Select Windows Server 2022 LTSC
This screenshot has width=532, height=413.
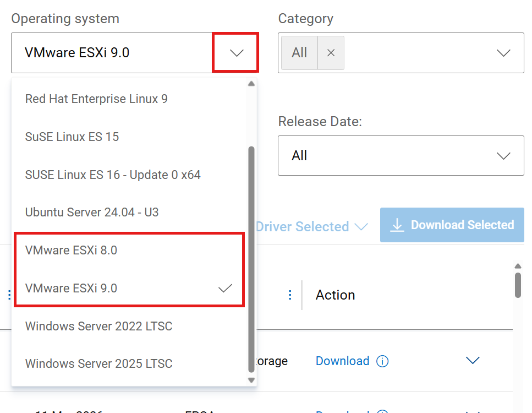click(x=98, y=326)
